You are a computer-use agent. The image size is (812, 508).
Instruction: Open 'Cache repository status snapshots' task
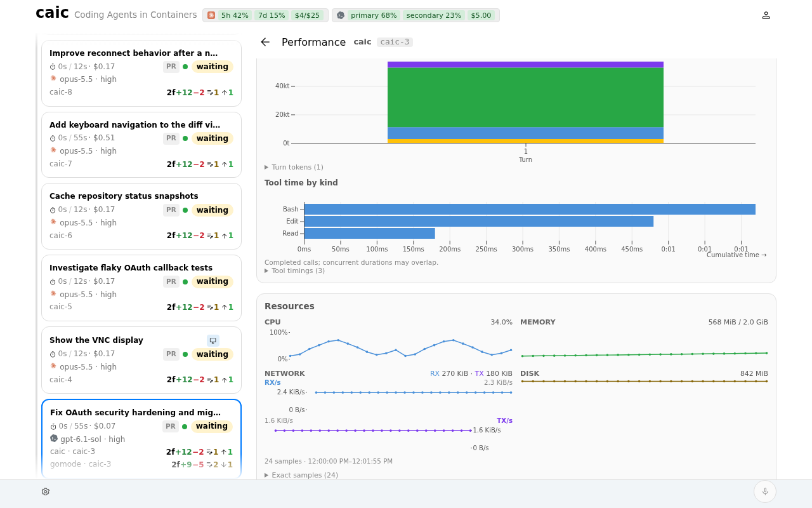(141, 217)
